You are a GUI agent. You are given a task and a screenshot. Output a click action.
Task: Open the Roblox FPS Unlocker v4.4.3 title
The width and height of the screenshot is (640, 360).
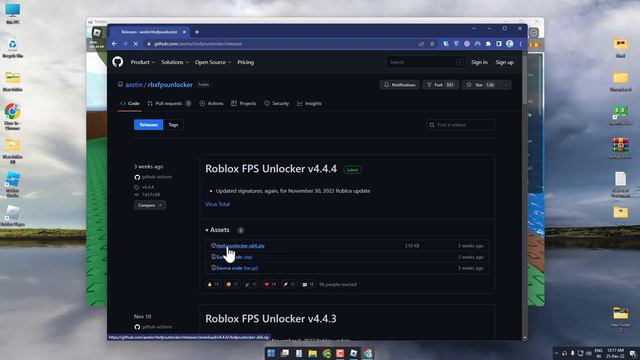point(271,318)
